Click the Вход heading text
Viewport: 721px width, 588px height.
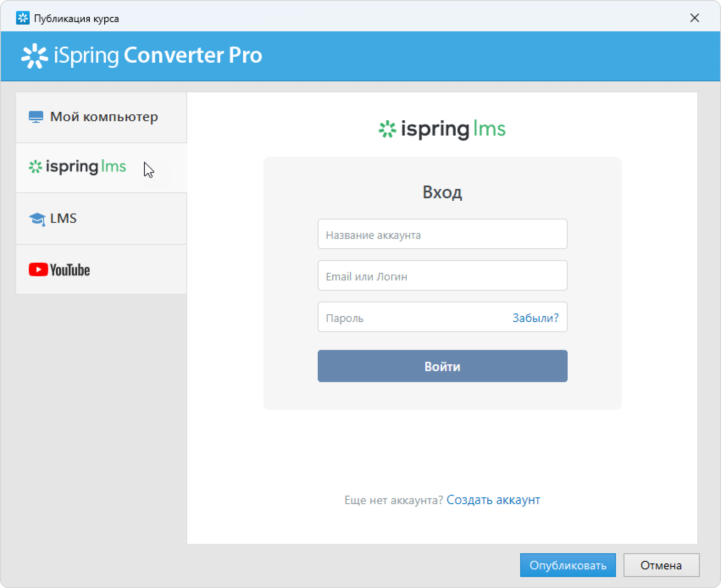[442, 192]
